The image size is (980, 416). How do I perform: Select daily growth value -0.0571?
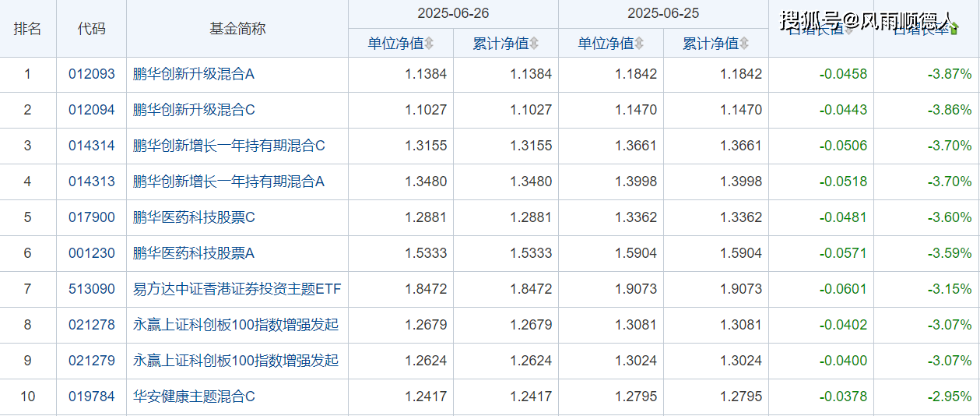tap(843, 253)
